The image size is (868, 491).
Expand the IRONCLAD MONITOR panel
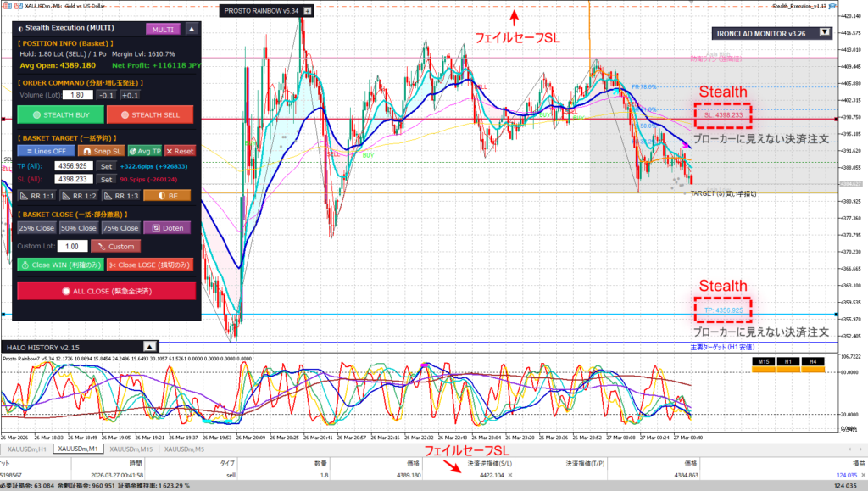(x=824, y=34)
